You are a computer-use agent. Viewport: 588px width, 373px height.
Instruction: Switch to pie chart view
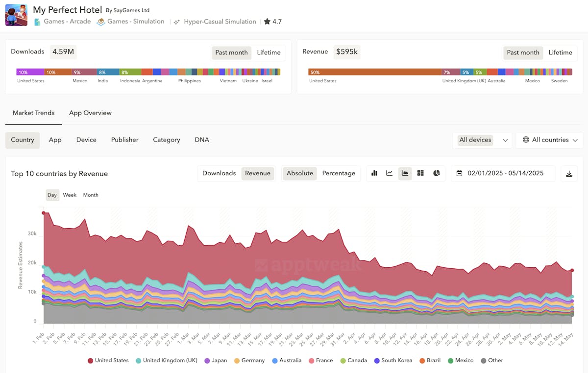click(436, 173)
